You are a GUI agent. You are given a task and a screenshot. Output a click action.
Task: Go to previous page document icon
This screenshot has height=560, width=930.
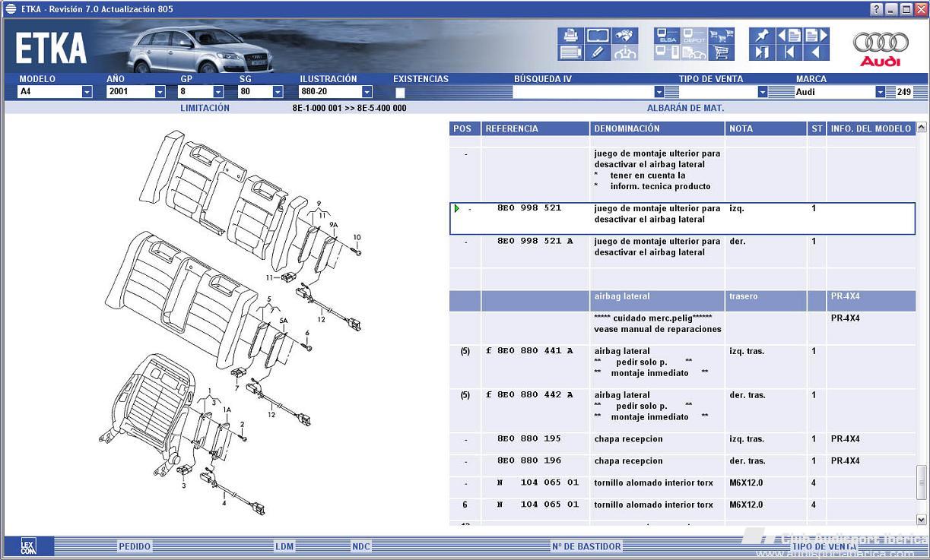point(789,36)
